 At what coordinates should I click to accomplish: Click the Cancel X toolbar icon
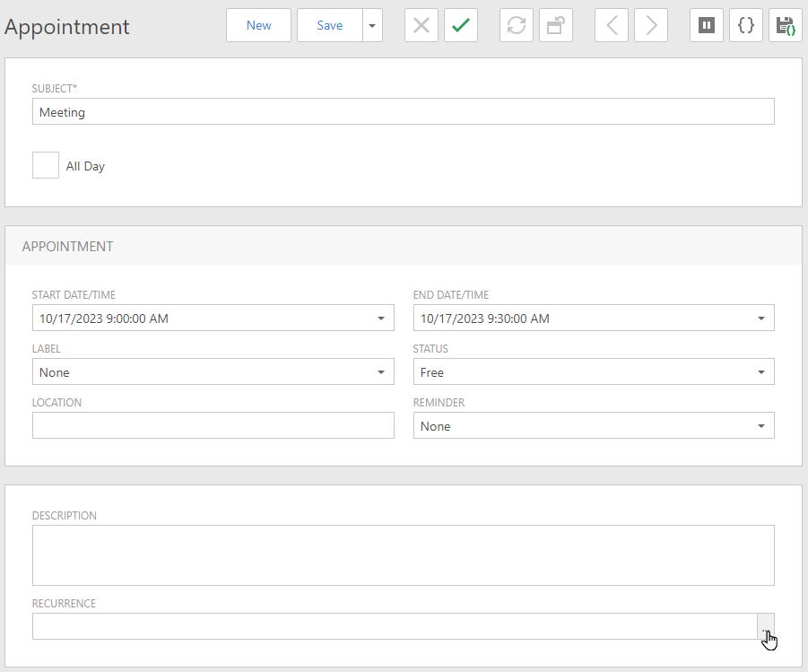(x=421, y=25)
